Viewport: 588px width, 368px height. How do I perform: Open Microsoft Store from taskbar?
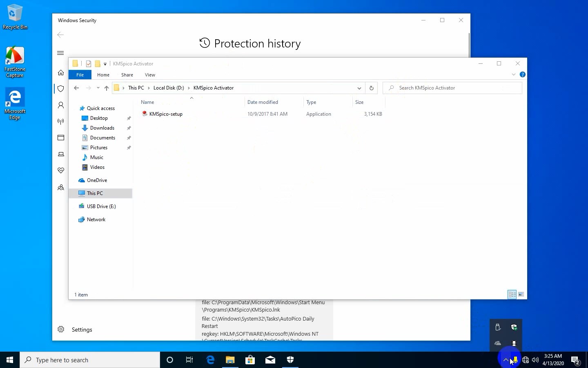[250, 360]
